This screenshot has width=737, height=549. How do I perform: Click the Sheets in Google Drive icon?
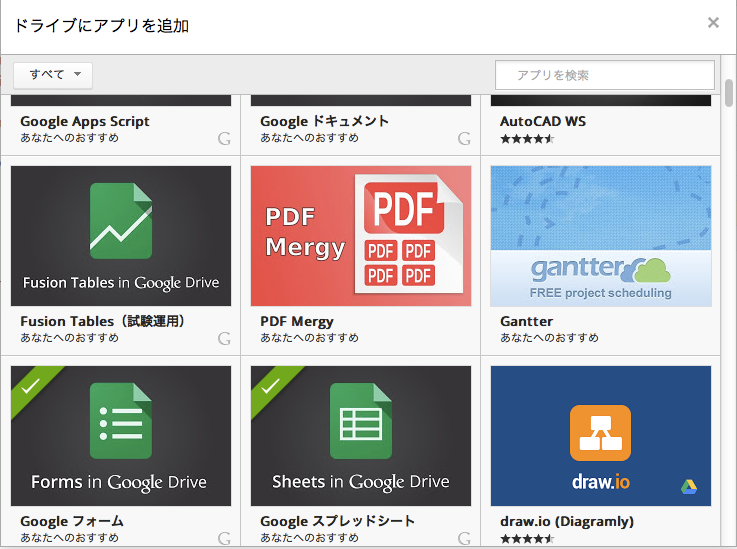(361, 421)
